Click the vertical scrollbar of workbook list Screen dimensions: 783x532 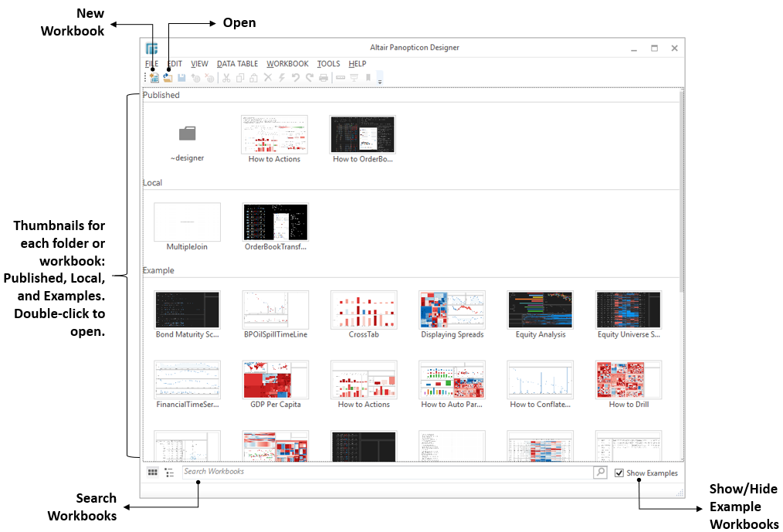point(680,193)
